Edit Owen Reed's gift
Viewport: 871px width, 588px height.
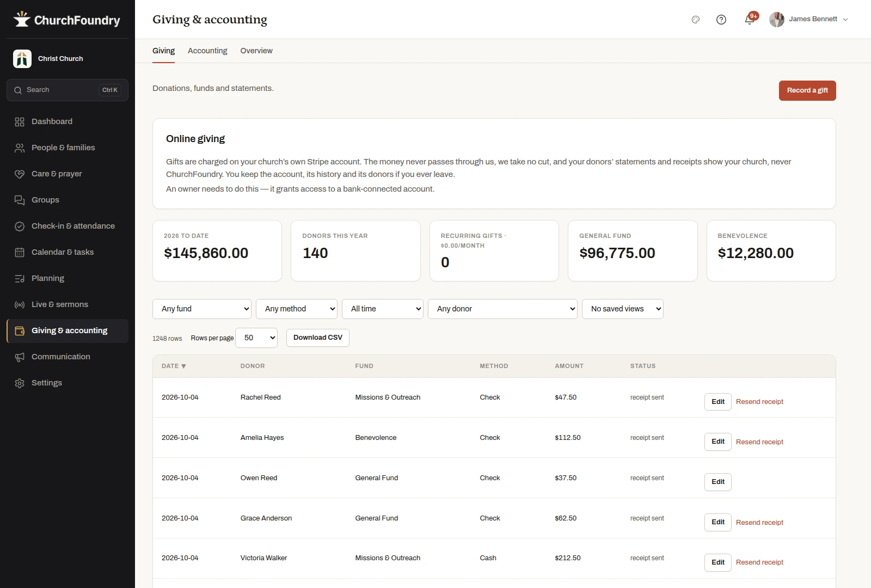tap(718, 482)
